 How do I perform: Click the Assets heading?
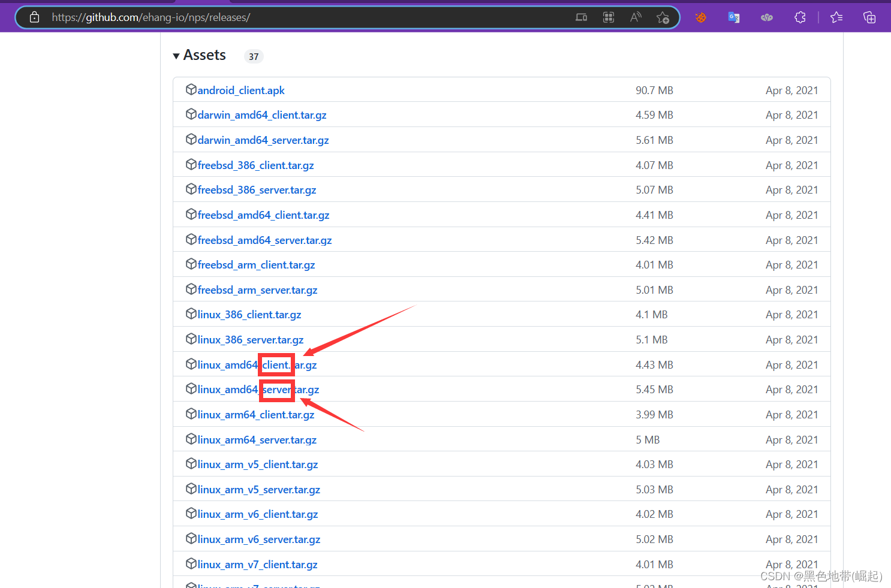coord(204,55)
